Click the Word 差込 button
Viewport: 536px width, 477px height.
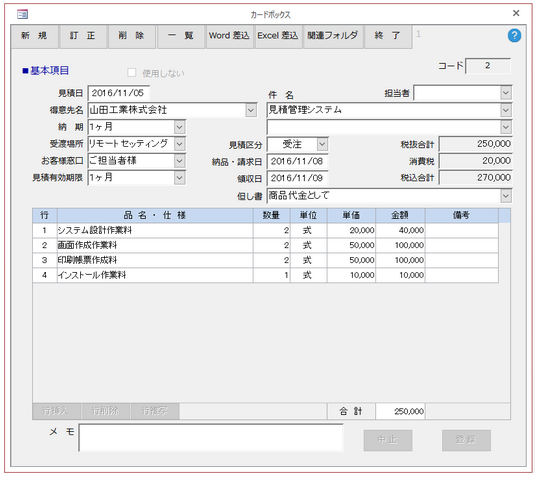coord(229,36)
